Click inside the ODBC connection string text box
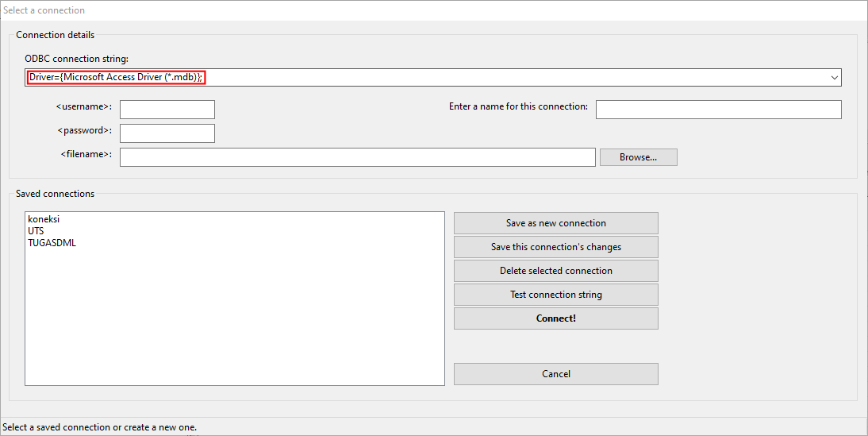This screenshot has width=868, height=436. [476, 78]
